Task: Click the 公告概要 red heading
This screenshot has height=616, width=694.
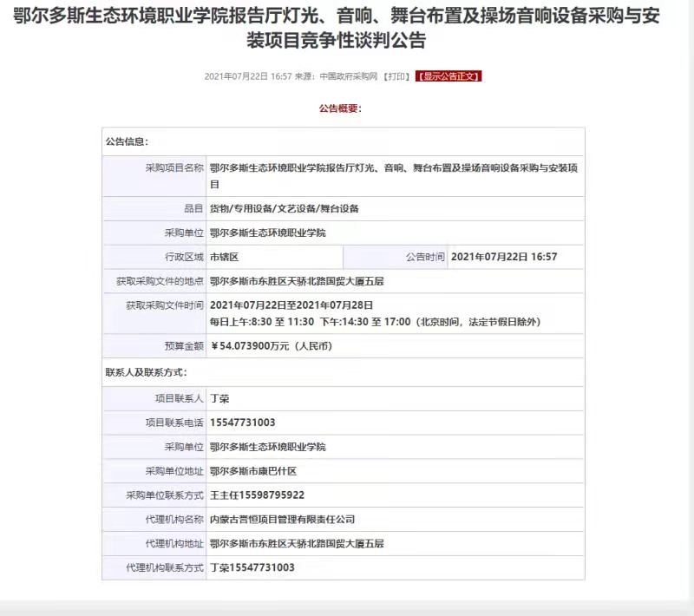Action: point(340,108)
